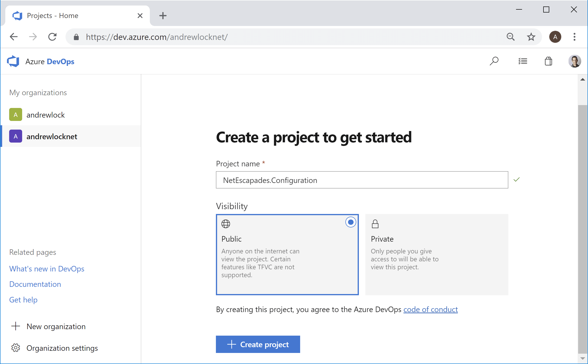The height and width of the screenshot is (364, 588).
Task: Choose the Private visibility option
Action: pyautogui.click(x=437, y=255)
